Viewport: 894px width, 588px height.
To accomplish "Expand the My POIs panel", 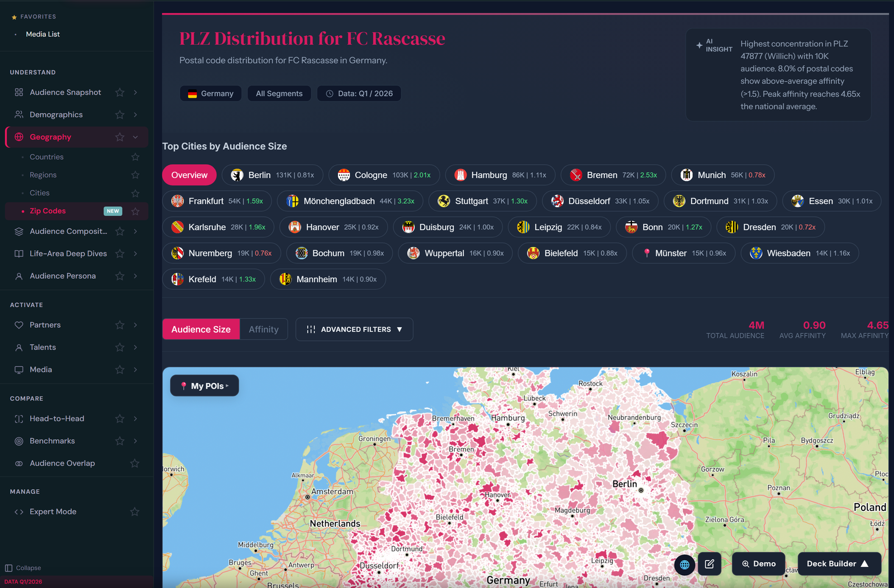I will pos(205,386).
